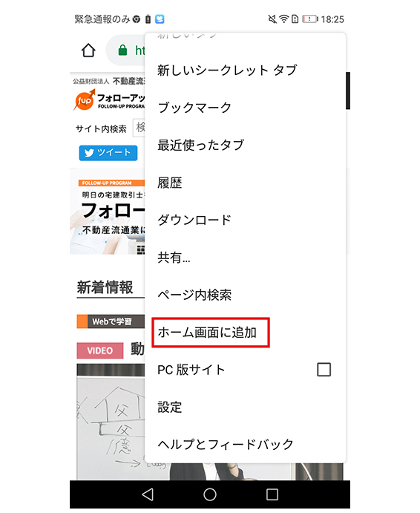The height and width of the screenshot is (513, 420).
Task: Click the blue ツイート button
Action: [108, 153]
